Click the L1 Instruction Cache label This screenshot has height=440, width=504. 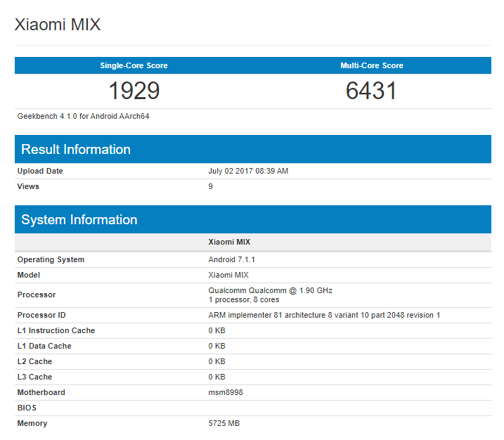point(56,330)
